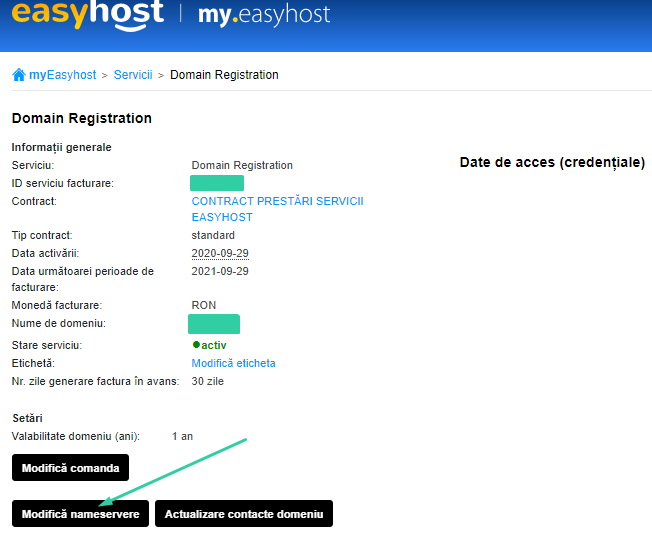This screenshot has height=545, width=652.
Task: Click the Modifică nameservere button
Action: pyautogui.click(x=80, y=514)
